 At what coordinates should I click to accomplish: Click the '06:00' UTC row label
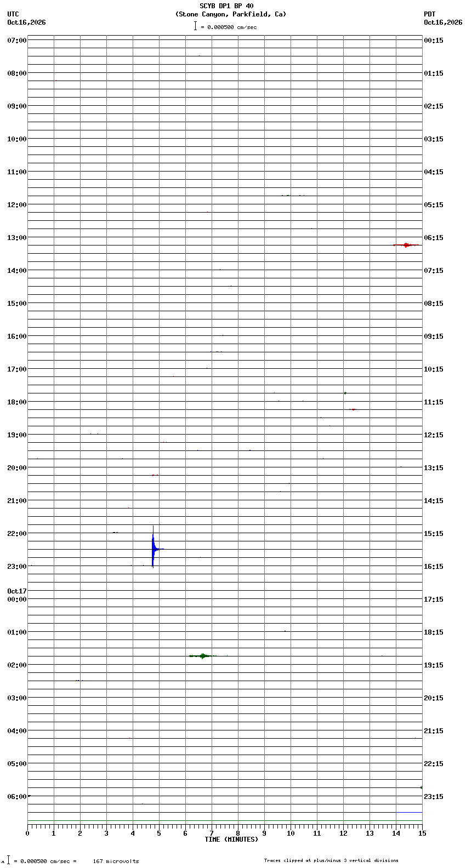pyautogui.click(x=16, y=797)
